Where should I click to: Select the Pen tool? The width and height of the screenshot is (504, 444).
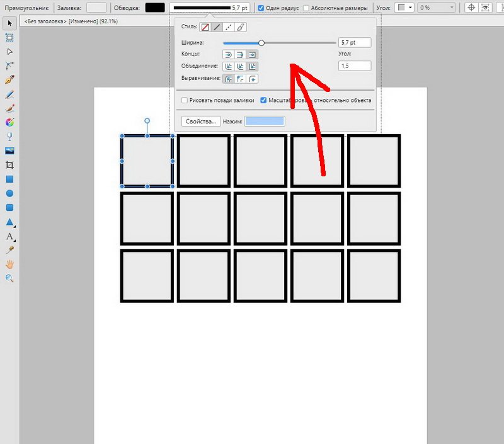tap(9, 76)
